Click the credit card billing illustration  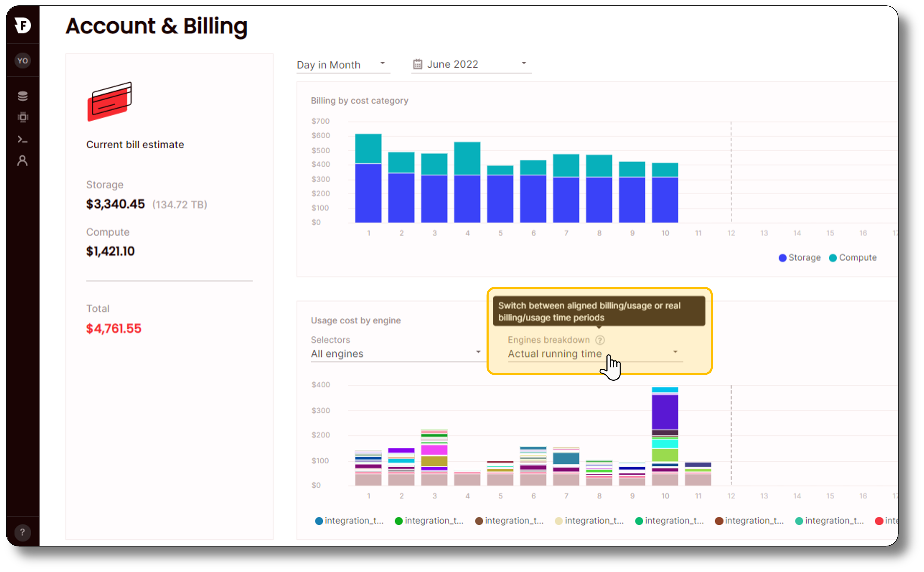click(x=110, y=101)
